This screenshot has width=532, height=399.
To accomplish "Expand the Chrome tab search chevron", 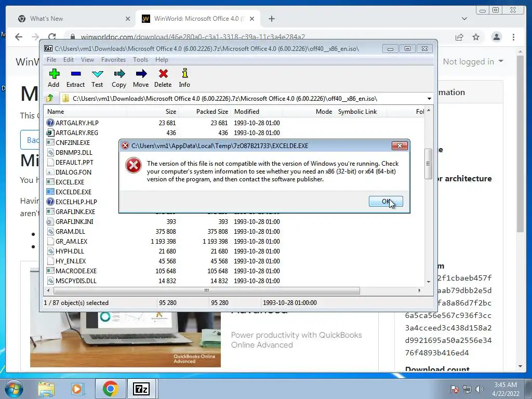I will (464, 19).
